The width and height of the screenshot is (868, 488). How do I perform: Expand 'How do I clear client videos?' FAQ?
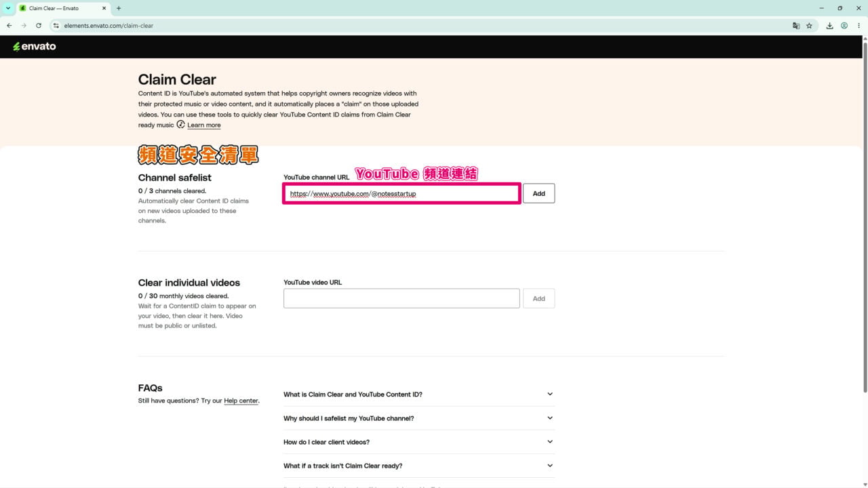(x=419, y=442)
